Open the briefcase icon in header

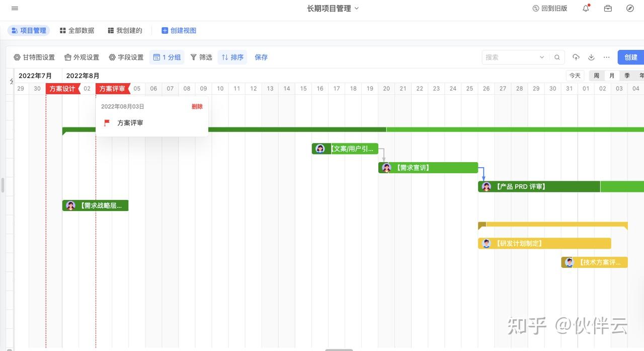pyautogui.click(x=608, y=9)
